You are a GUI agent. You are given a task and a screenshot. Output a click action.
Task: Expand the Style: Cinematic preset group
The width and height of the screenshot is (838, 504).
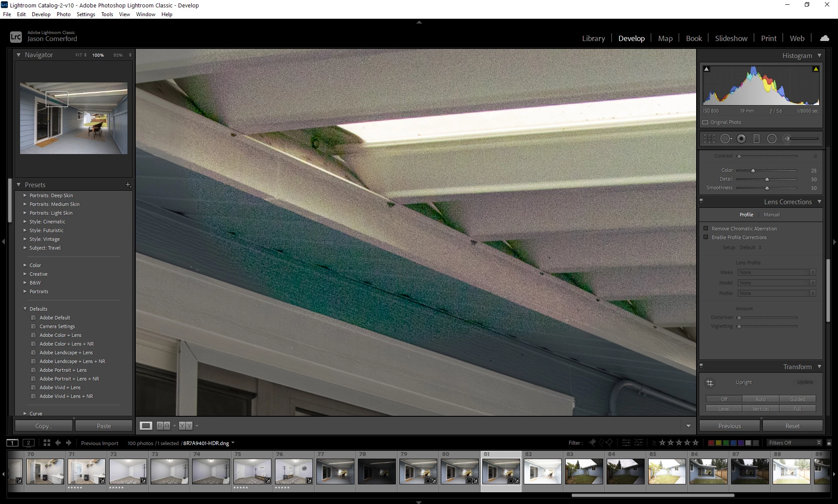pyautogui.click(x=25, y=222)
